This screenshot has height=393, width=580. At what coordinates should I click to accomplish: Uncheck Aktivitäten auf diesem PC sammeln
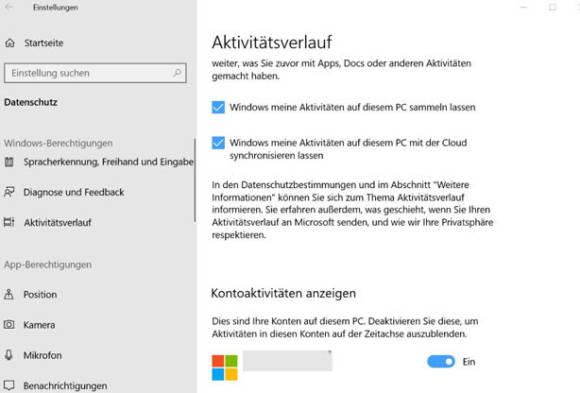tap(218, 107)
